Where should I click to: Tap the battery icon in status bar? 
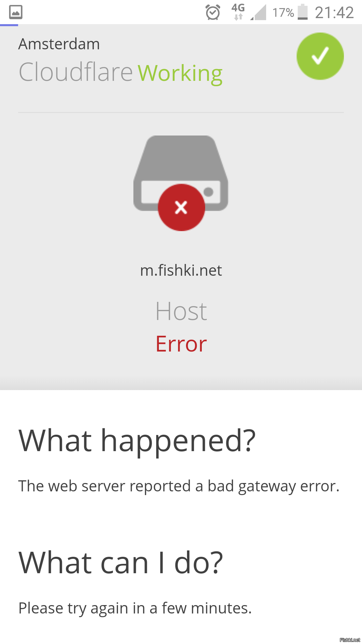303,12
